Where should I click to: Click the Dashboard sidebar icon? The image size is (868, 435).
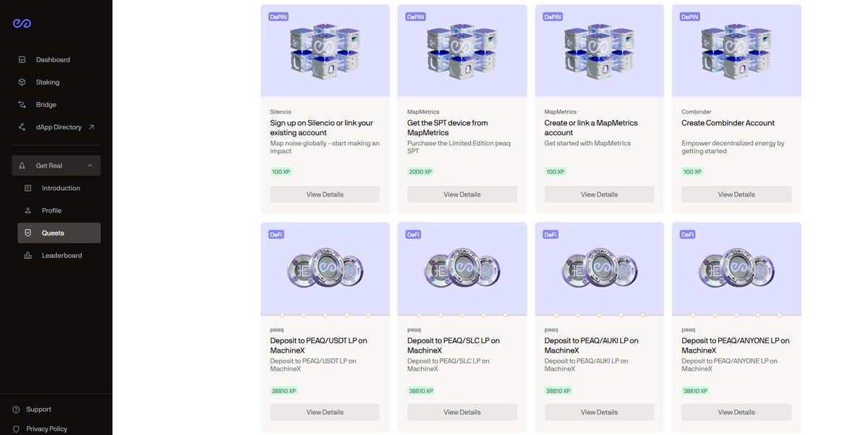coord(22,60)
